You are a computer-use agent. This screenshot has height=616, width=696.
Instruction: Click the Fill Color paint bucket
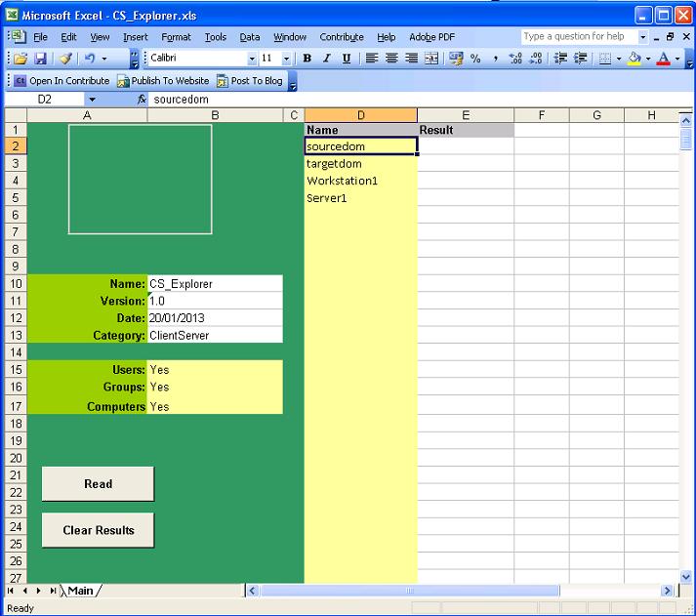tap(634, 59)
